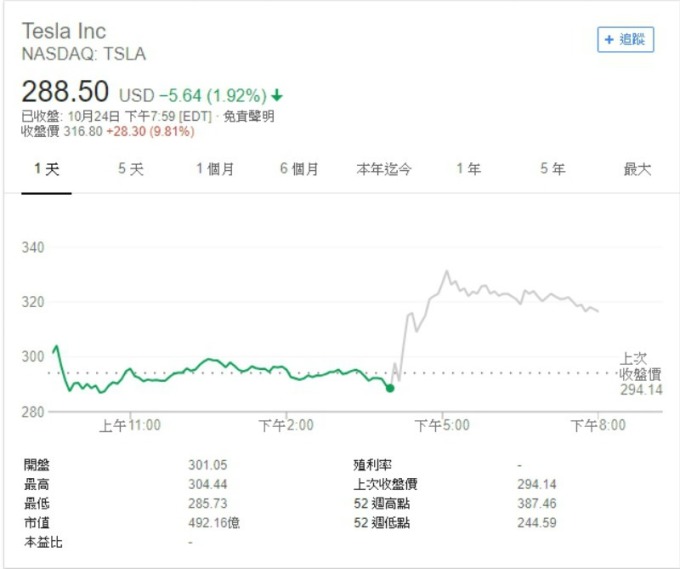Click the 下午5:00 axis label
Screen dimensions: 680x569
coord(442,425)
